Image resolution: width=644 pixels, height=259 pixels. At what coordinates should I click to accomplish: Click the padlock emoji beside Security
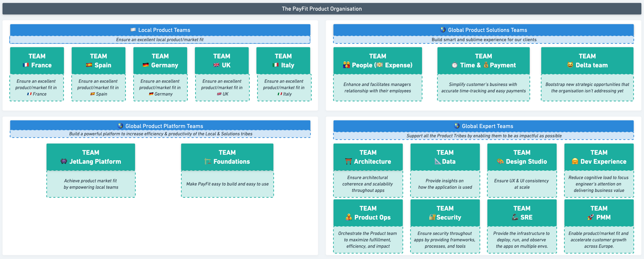coord(432,217)
